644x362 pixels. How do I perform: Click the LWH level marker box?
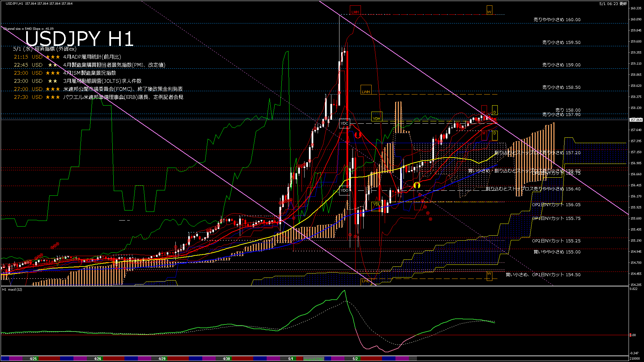366,90
